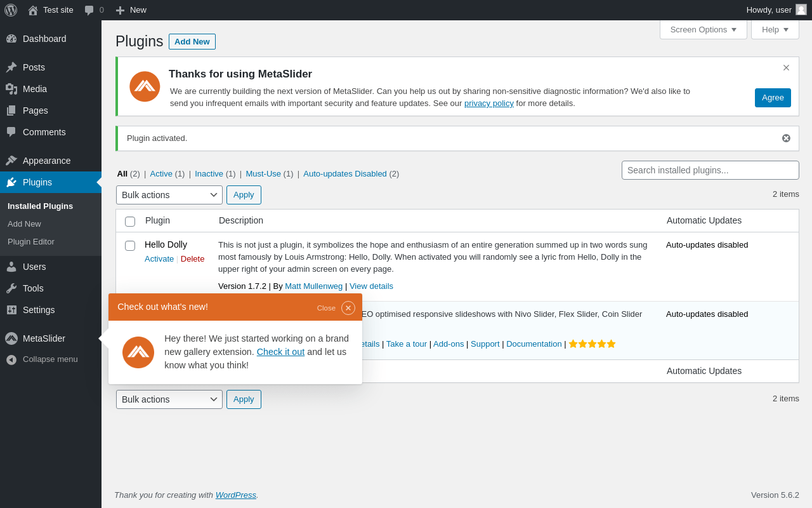Click the Tools wrench icon

(11, 288)
